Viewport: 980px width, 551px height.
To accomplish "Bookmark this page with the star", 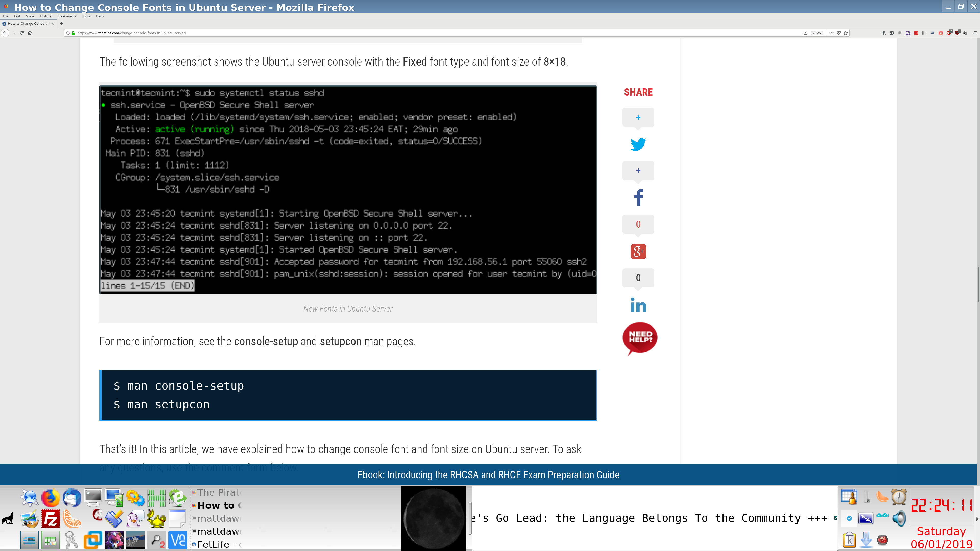I will (846, 33).
